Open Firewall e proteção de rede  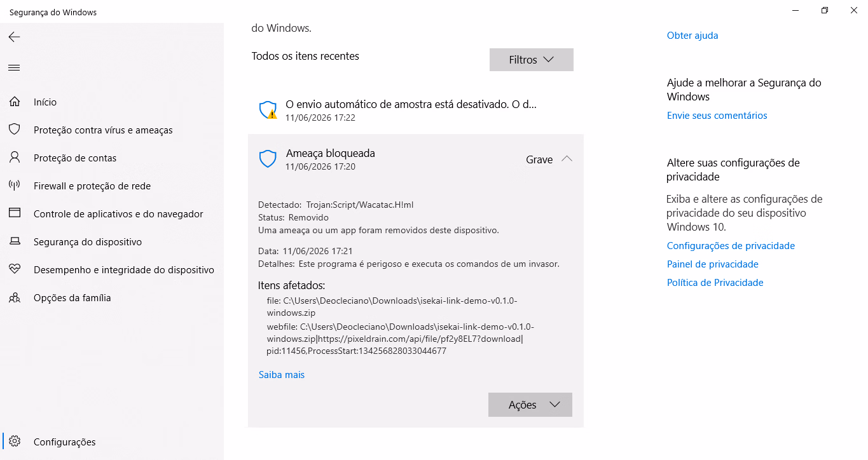(x=92, y=186)
